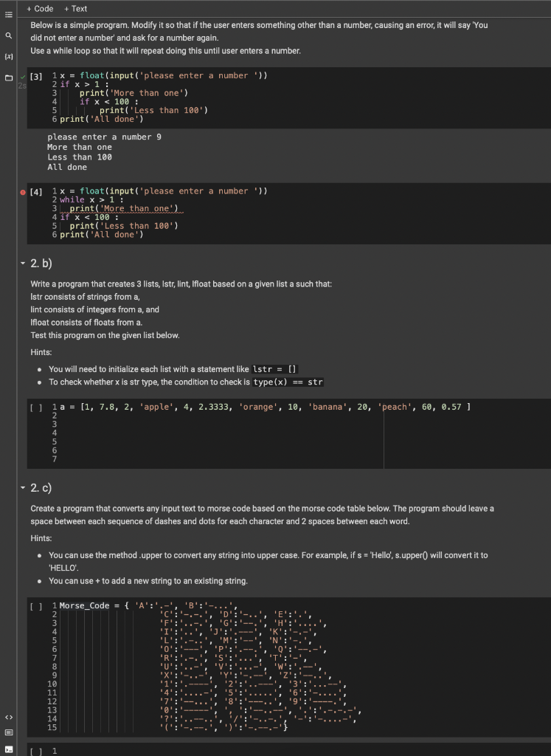This screenshot has width=551, height=756.
Task: Open the Variables {x} panel icon
Action: click(8, 56)
